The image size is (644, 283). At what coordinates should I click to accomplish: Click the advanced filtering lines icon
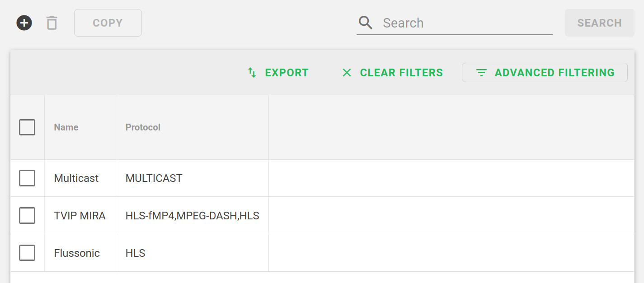[482, 73]
